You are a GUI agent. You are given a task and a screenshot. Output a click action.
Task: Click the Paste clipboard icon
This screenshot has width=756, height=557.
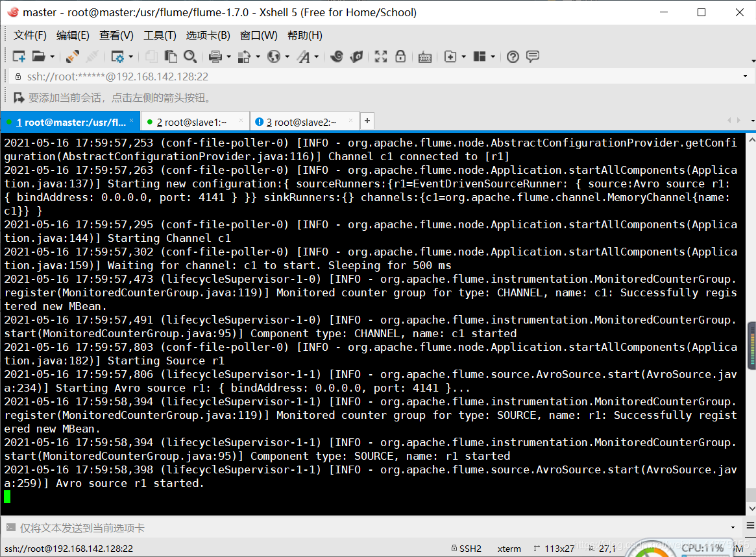(171, 57)
